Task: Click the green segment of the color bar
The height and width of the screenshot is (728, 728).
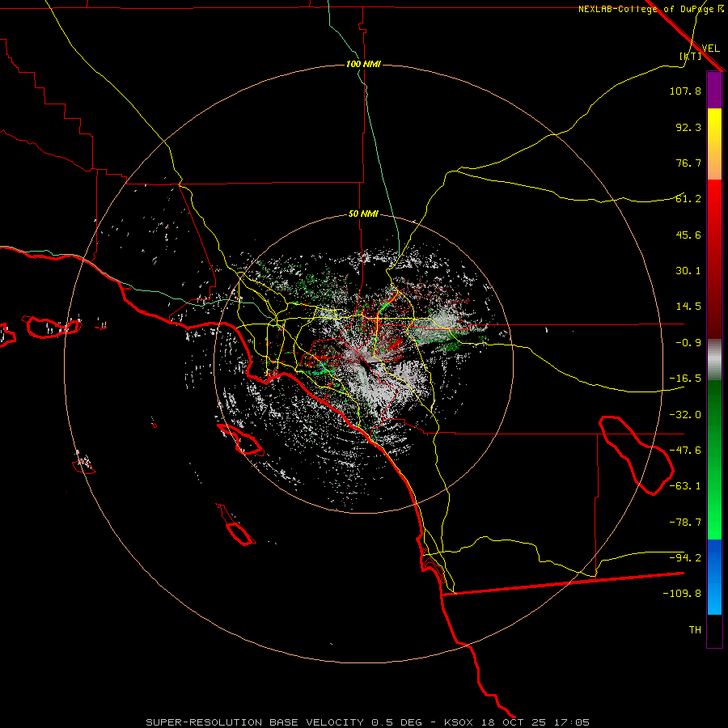Action: coord(714,459)
